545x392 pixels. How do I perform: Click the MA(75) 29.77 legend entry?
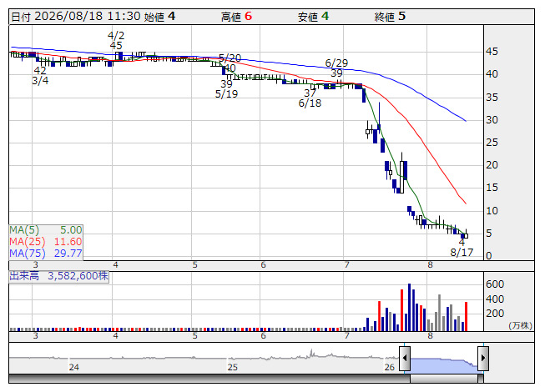[46, 254]
